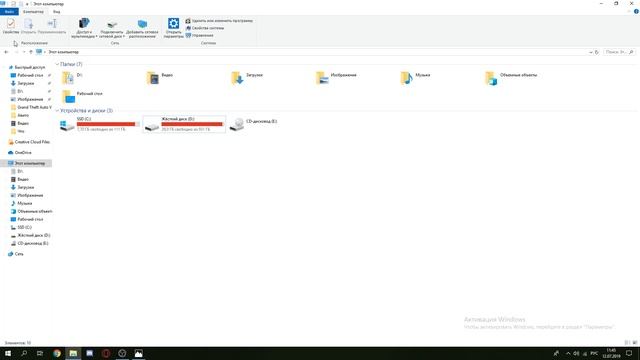Switch to details view icon in status bar

(627, 343)
